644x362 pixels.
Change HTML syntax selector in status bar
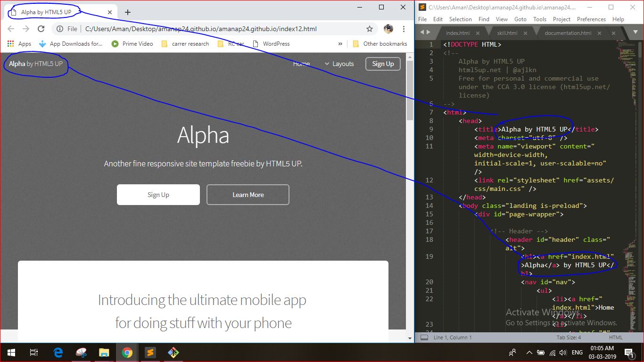click(616, 337)
